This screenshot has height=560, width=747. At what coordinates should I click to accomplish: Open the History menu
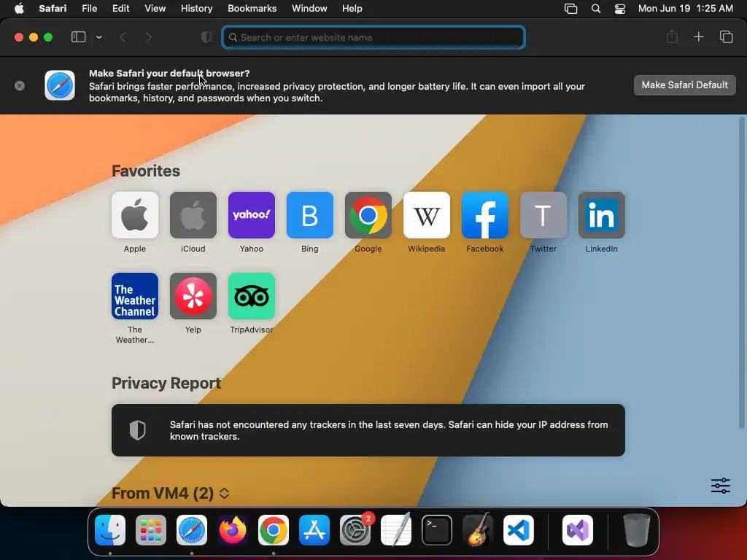tap(196, 9)
